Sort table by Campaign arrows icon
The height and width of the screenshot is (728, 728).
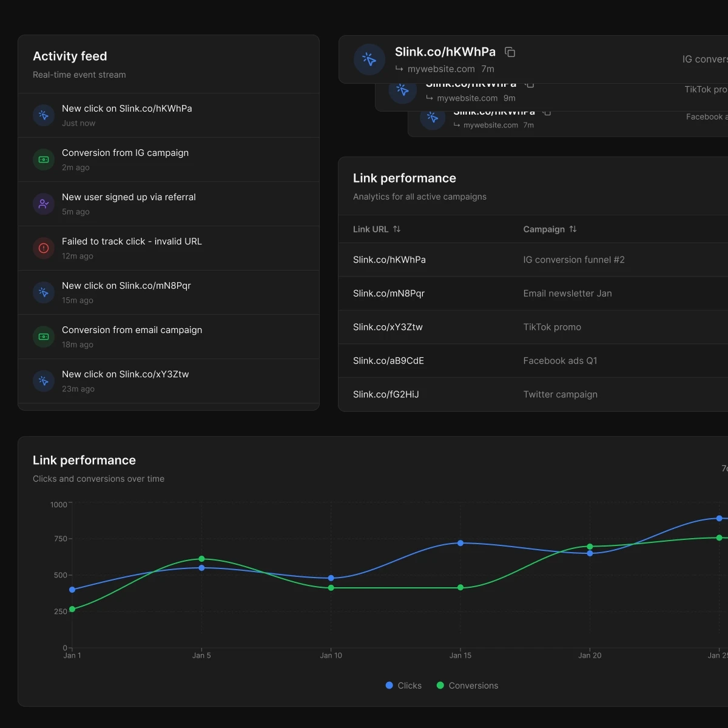(573, 229)
